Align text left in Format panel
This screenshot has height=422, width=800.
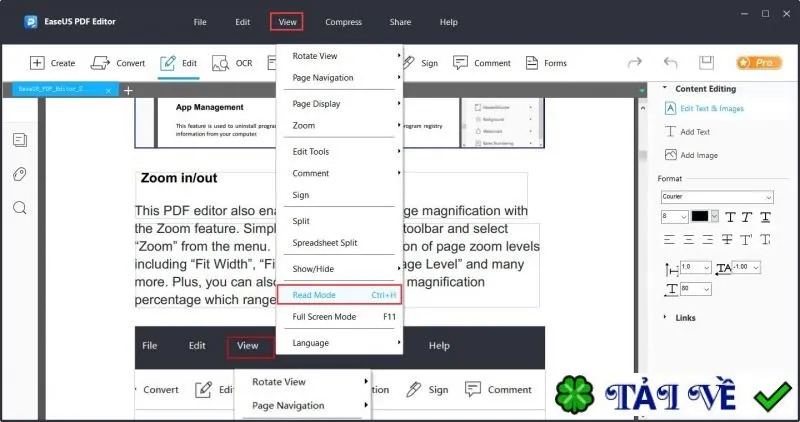click(669, 239)
